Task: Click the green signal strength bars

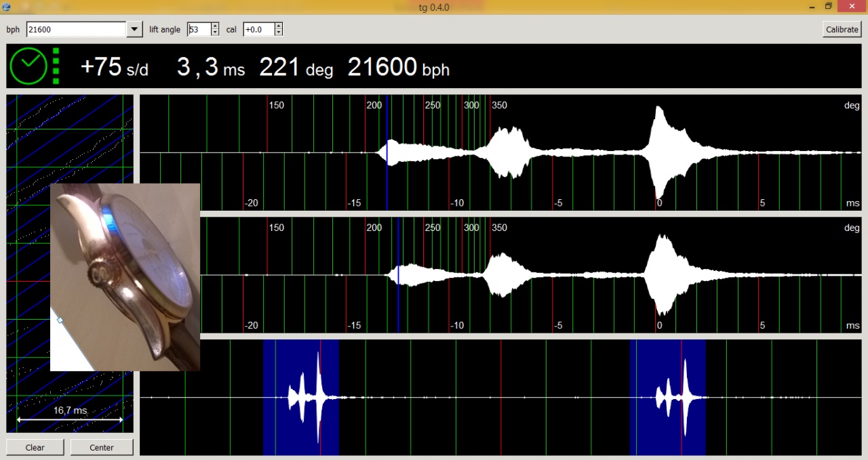Action: 56,66
